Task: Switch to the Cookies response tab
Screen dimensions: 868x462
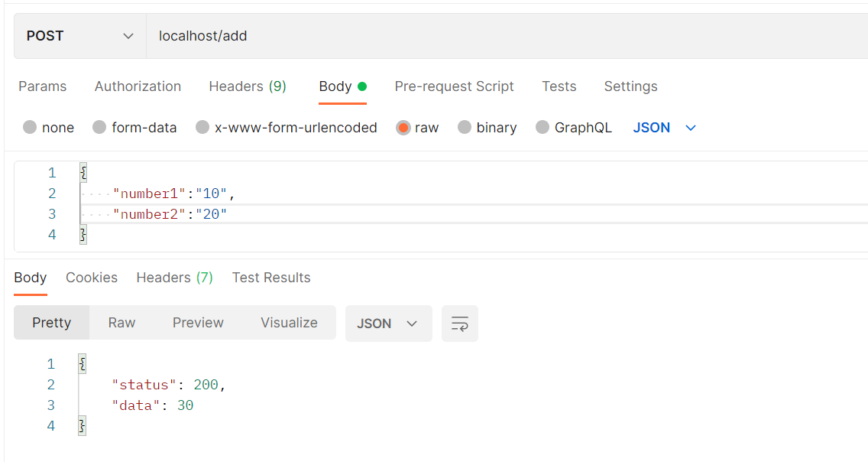Action: [x=92, y=278]
